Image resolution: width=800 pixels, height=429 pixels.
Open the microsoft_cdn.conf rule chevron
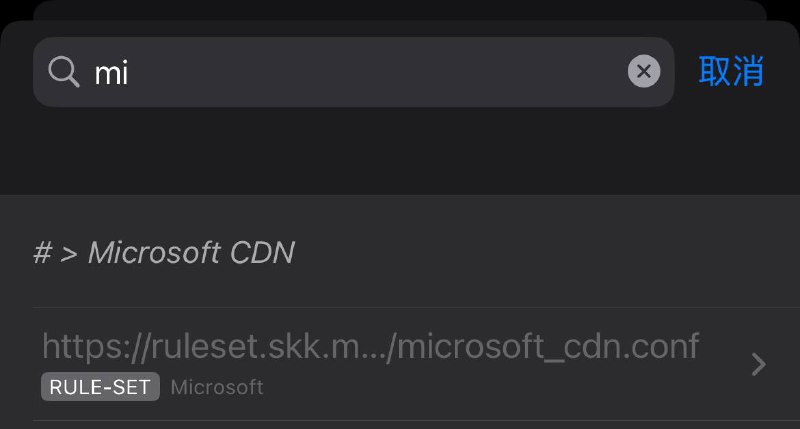pyautogui.click(x=759, y=364)
